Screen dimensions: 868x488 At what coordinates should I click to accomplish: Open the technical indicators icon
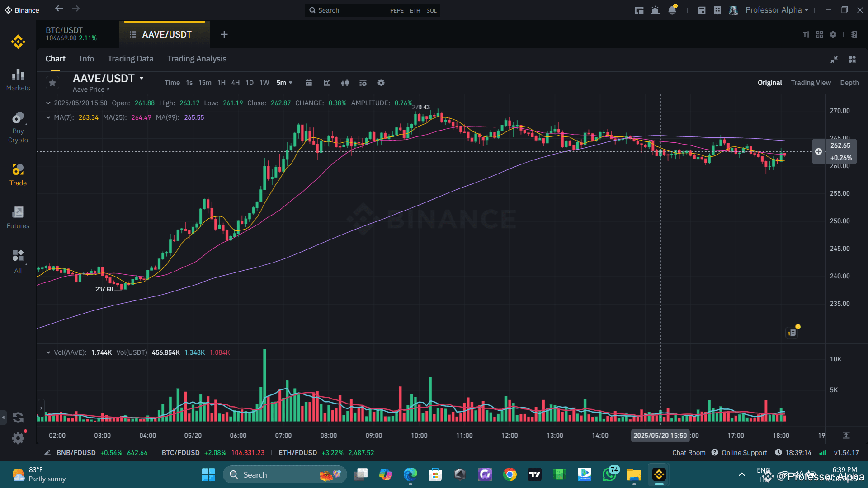327,83
